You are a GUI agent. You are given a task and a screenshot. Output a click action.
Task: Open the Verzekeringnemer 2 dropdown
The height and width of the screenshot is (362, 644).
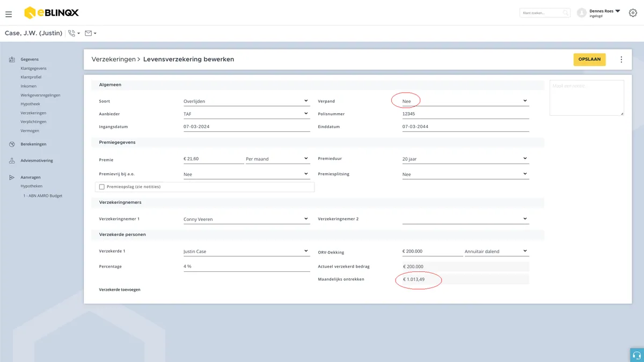tap(465, 219)
